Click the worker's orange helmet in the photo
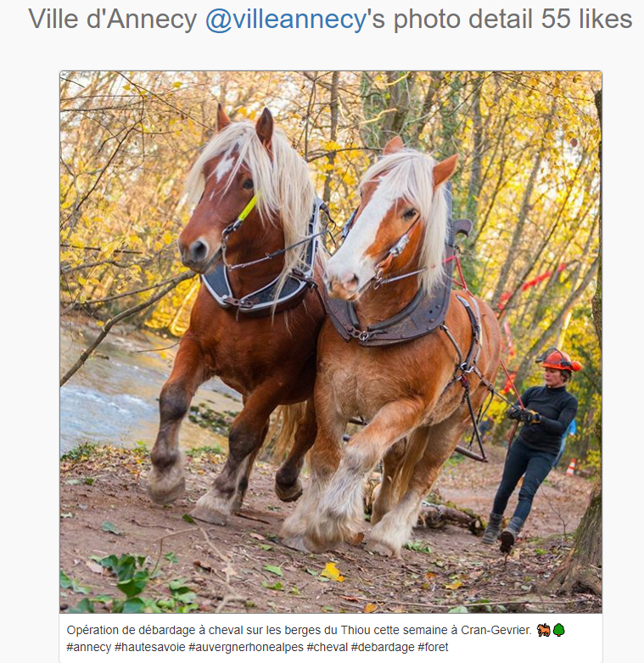Viewport: 644px width, 663px height. [x=558, y=360]
